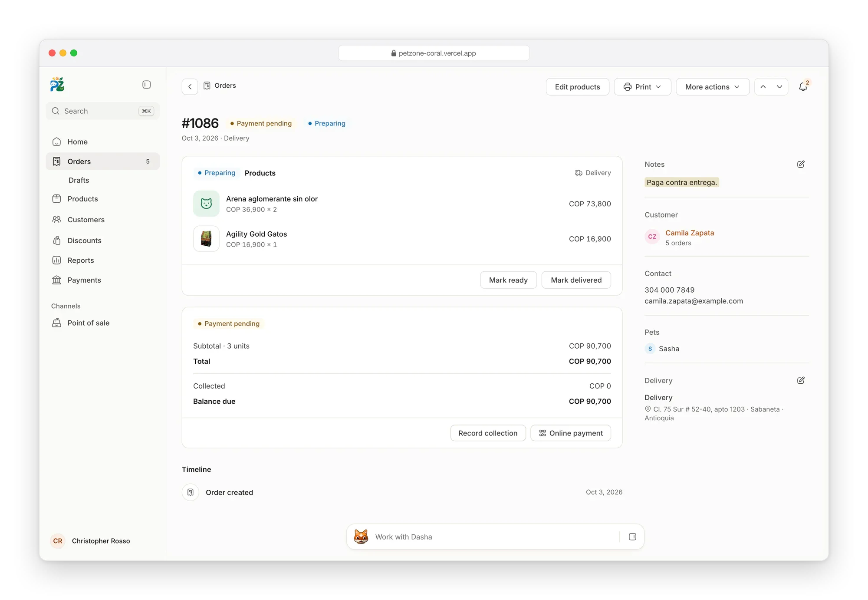868x600 pixels.
Task: Go to Products in the sidebar
Action: (x=102, y=199)
